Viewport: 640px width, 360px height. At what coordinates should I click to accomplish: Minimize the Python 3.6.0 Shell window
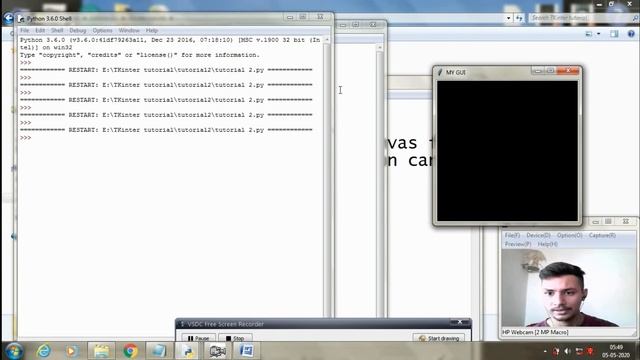pyautogui.click(x=290, y=17)
